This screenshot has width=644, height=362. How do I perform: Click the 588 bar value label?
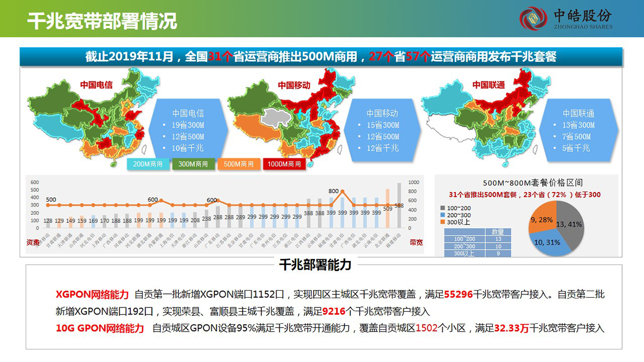click(399, 206)
